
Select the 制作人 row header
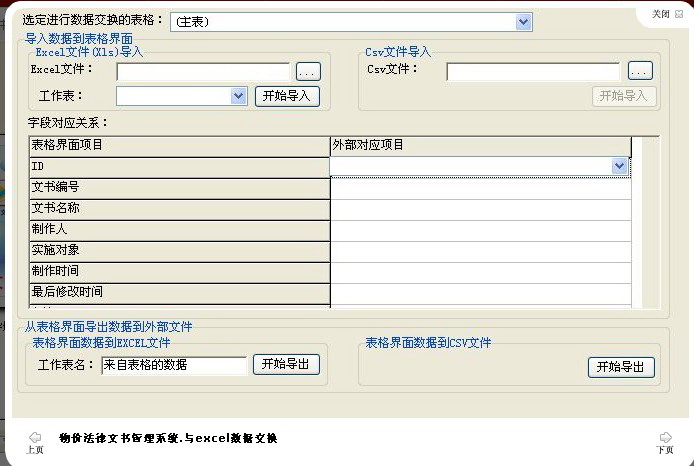pos(180,231)
